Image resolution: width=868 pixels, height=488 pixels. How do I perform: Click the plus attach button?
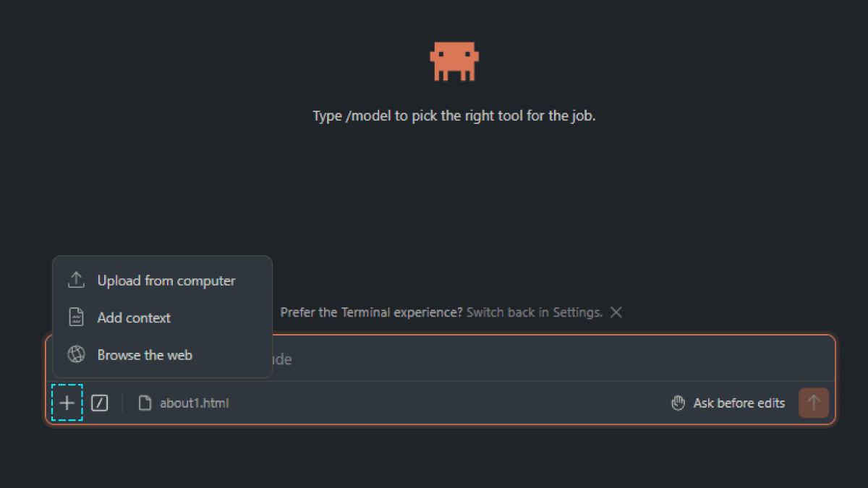[x=67, y=403]
